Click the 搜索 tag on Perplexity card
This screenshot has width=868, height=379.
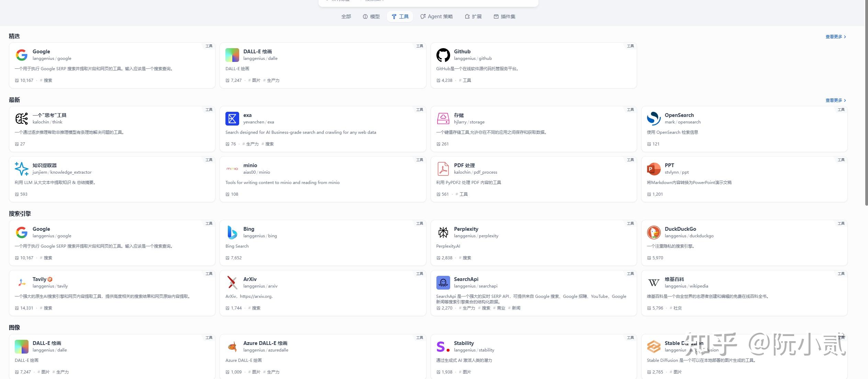(x=467, y=258)
